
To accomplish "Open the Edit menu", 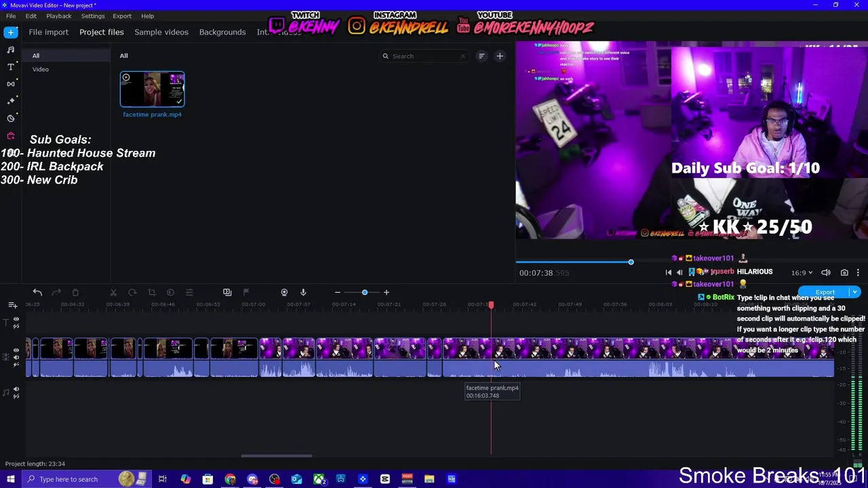I will point(31,16).
